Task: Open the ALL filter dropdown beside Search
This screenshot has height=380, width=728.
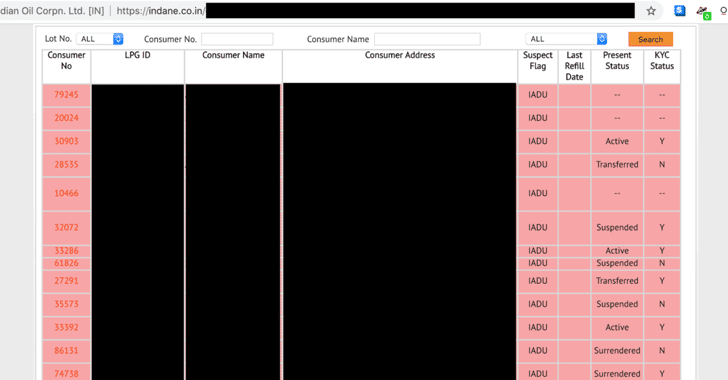Action: click(566, 39)
